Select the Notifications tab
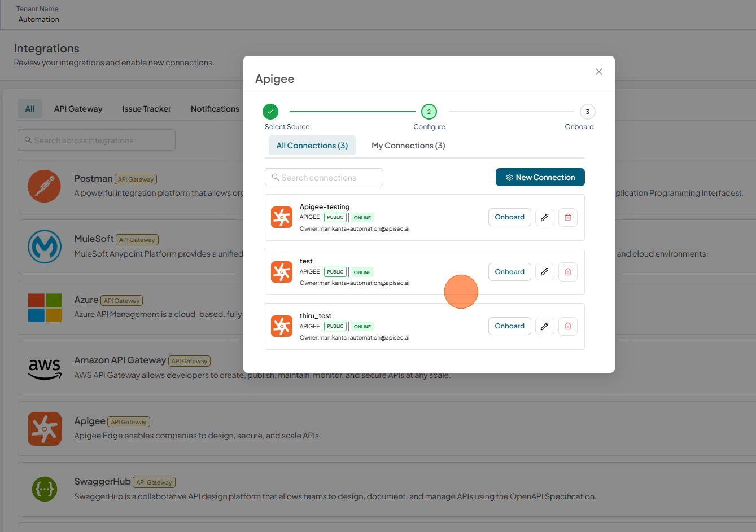Screen dimensions: 756x532 coord(215,109)
